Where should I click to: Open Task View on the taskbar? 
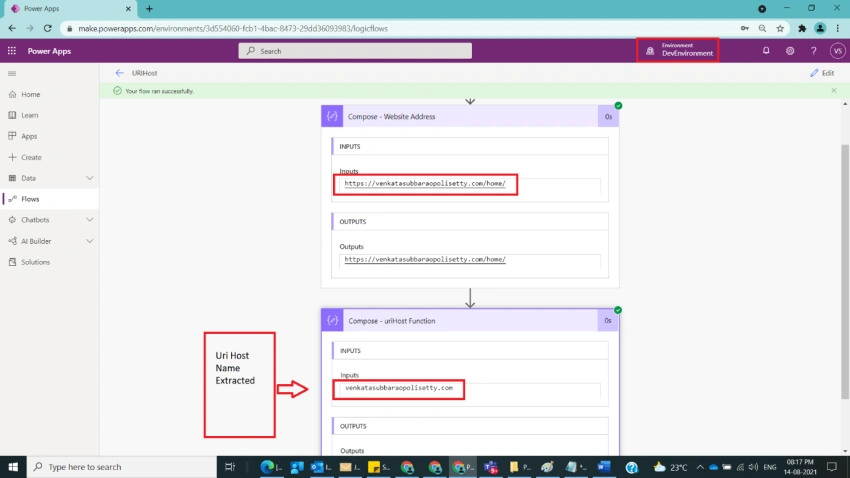[x=230, y=467]
